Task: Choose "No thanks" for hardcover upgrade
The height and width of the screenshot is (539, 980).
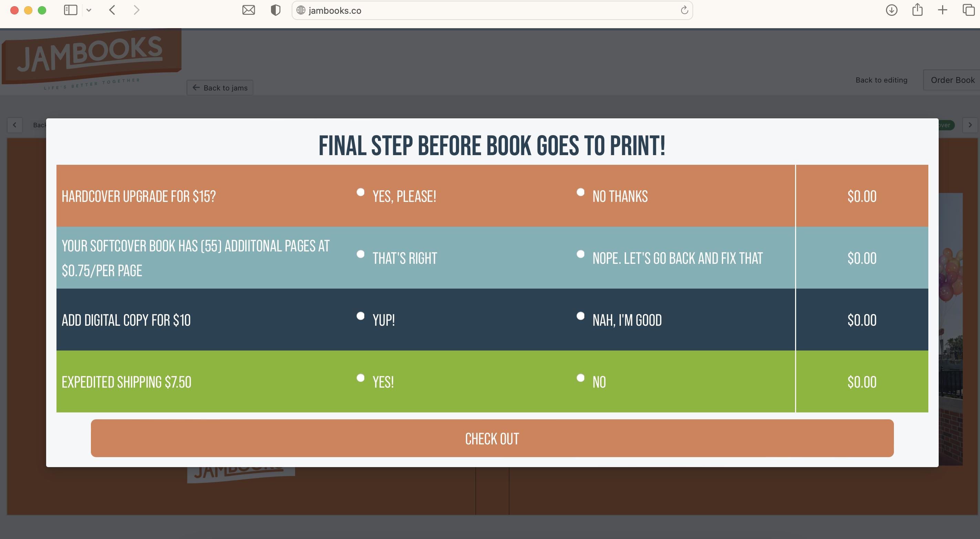Action: [x=581, y=192]
